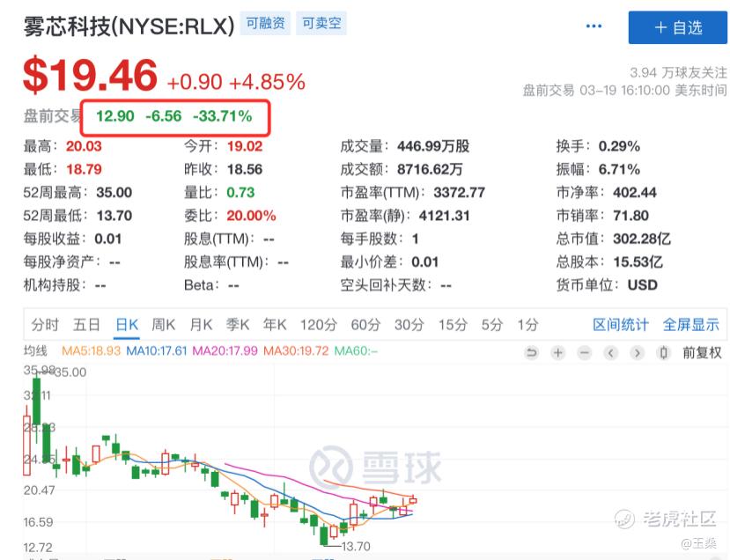Click the 均线 label in indicator row

tap(35, 350)
